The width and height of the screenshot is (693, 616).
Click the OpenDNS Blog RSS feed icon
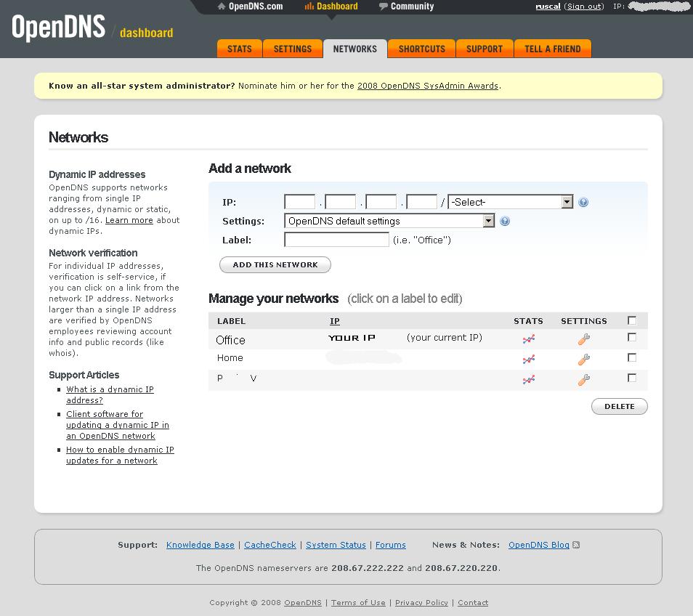click(576, 545)
